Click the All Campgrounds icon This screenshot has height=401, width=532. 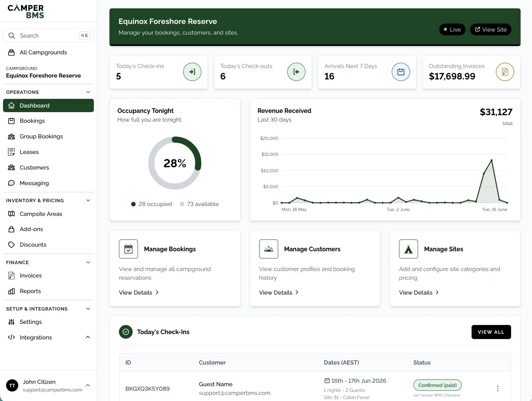[12, 52]
